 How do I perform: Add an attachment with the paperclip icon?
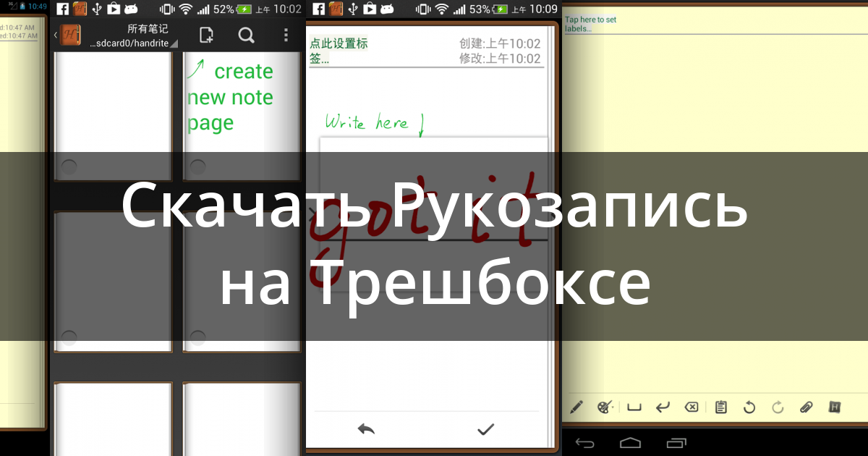point(807,407)
